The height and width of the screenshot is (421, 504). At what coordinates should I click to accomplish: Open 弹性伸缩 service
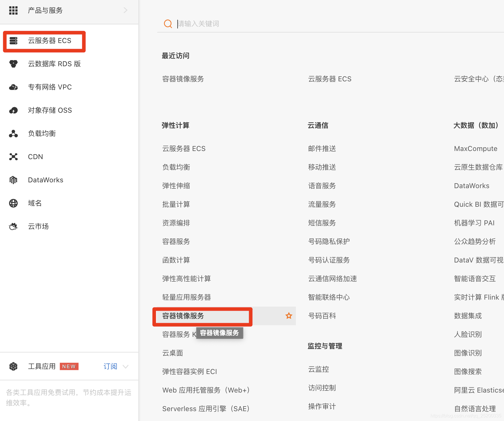point(176,186)
